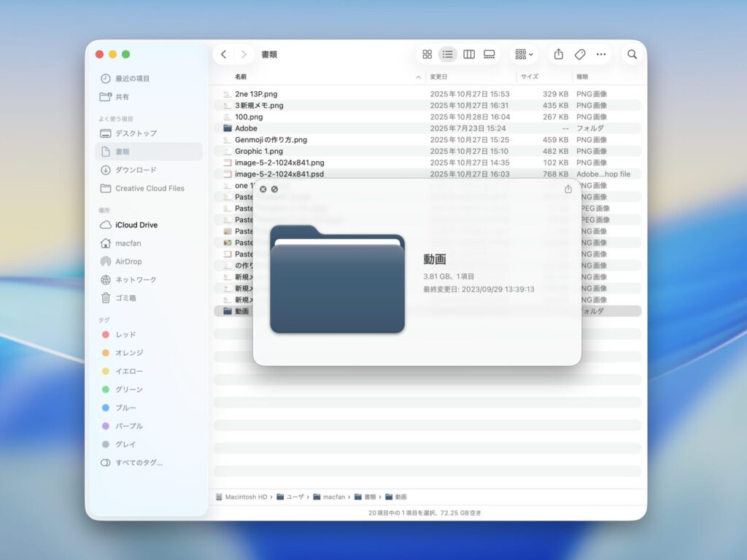Switch to icon view in the toolbar
The height and width of the screenshot is (560, 747).
[x=428, y=54]
